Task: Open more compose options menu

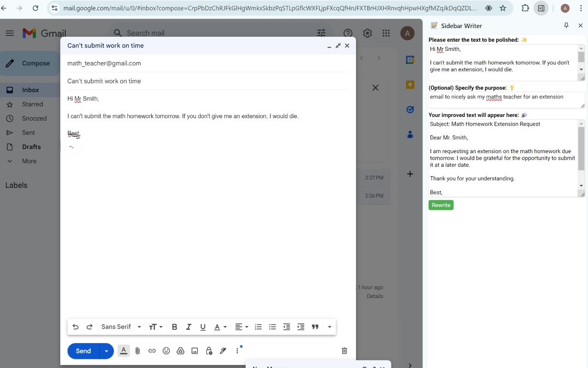Action: pos(237,351)
